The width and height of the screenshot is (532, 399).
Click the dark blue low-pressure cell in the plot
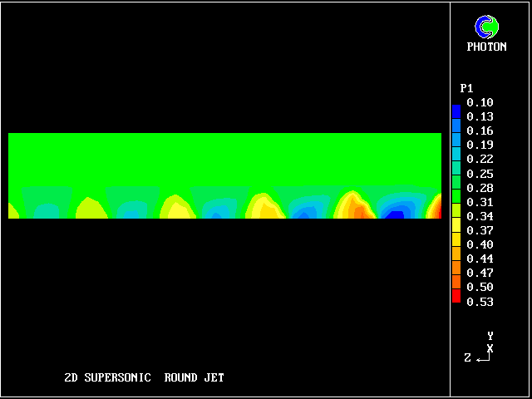396,215
